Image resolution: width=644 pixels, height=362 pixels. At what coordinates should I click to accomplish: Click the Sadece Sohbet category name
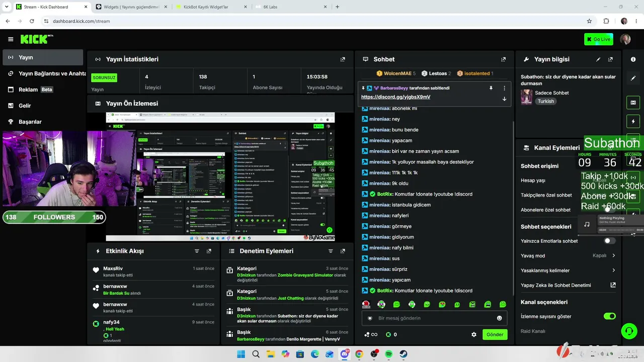point(552,93)
